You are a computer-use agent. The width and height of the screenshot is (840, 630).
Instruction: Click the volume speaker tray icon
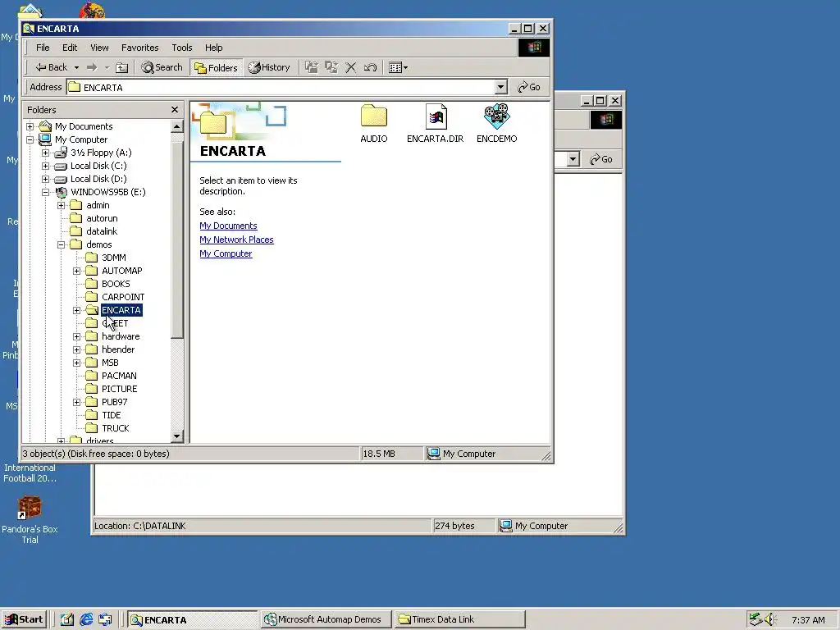(x=770, y=619)
